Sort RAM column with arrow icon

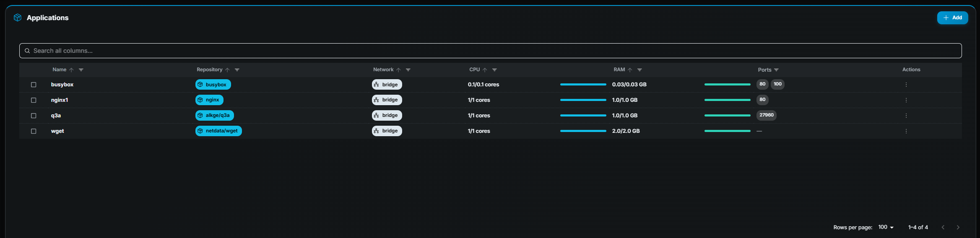[630, 70]
